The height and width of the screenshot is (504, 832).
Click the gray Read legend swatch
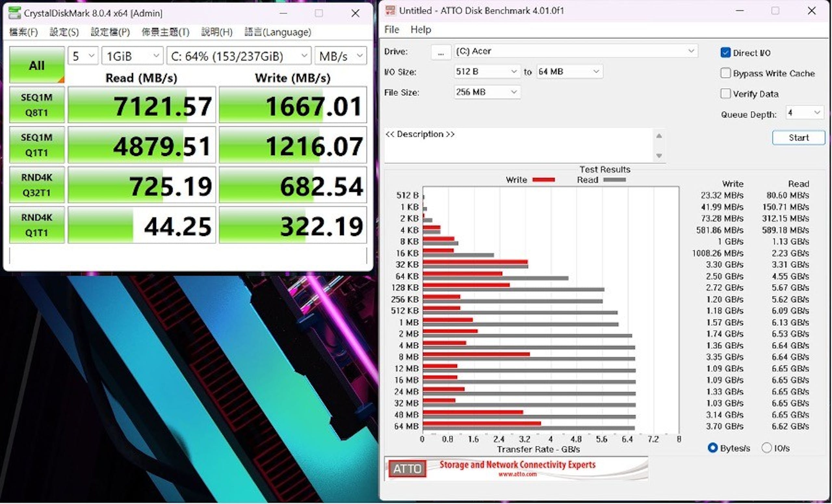(x=615, y=180)
